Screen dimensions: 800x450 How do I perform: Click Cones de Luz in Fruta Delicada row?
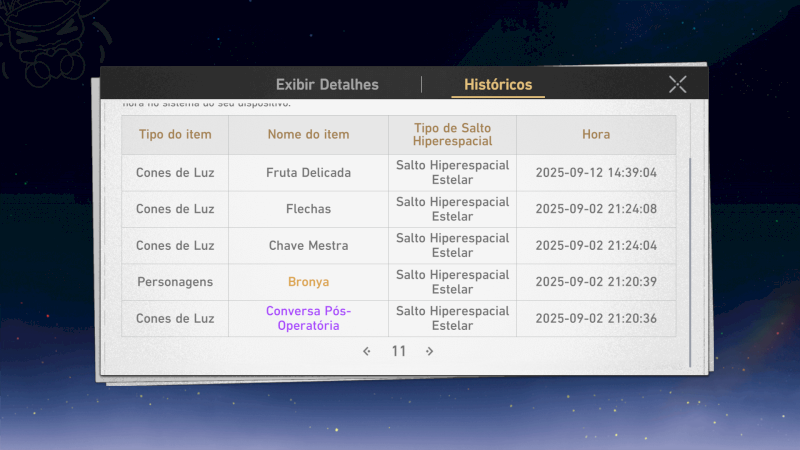(x=175, y=172)
